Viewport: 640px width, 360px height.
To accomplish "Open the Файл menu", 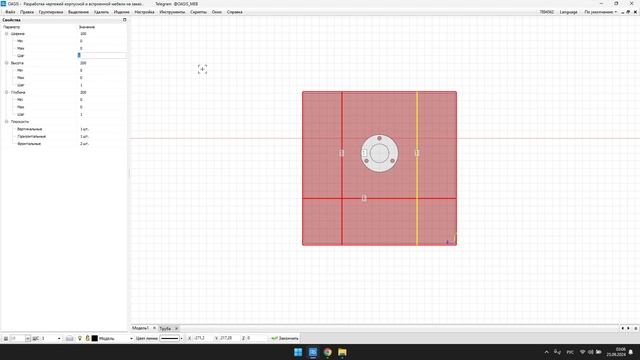I will pyautogui.click(x=10, y=12).
